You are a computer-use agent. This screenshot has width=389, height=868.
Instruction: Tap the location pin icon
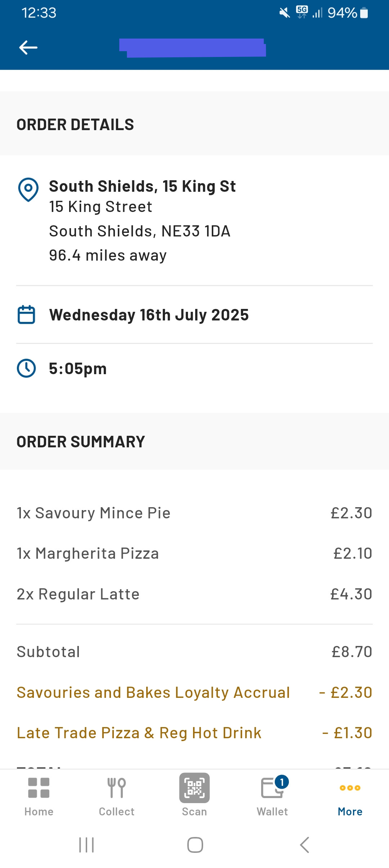[28, 189]
